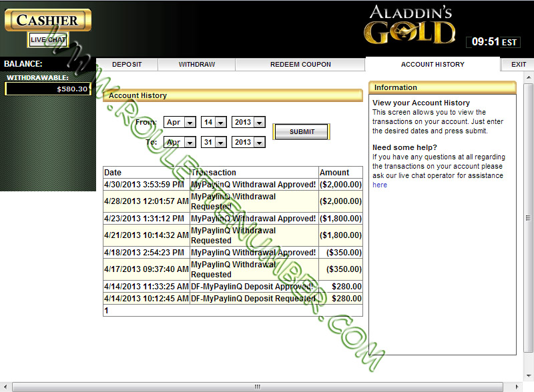
Task: Select the Account History tab
Action: coord(433,64)
